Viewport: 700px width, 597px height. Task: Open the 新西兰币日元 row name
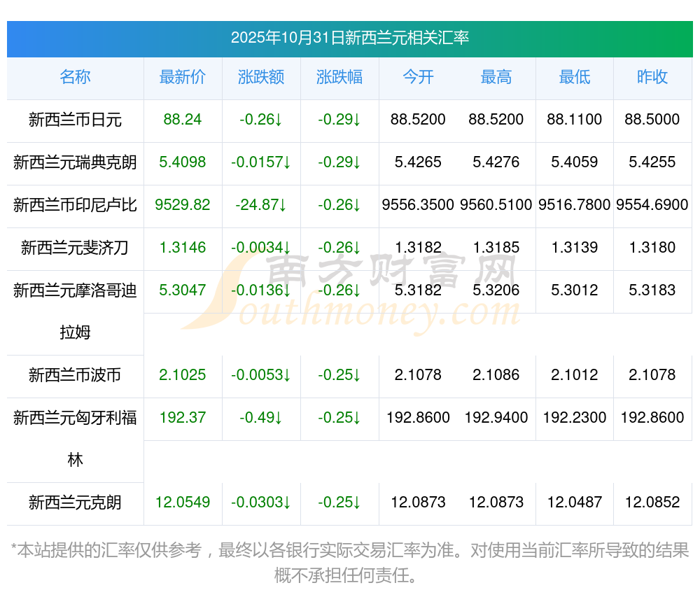click(x=75, y=120)
